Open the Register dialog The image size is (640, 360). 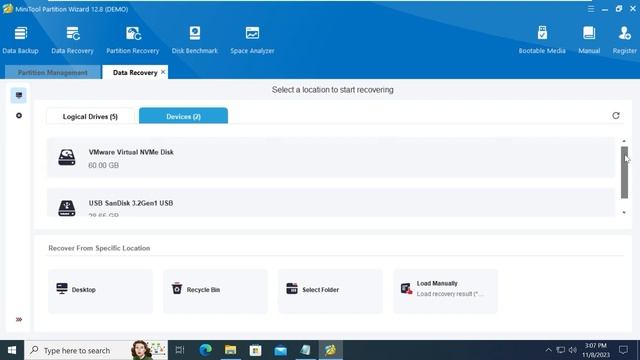pyautogui.click(x=624, y=40)
